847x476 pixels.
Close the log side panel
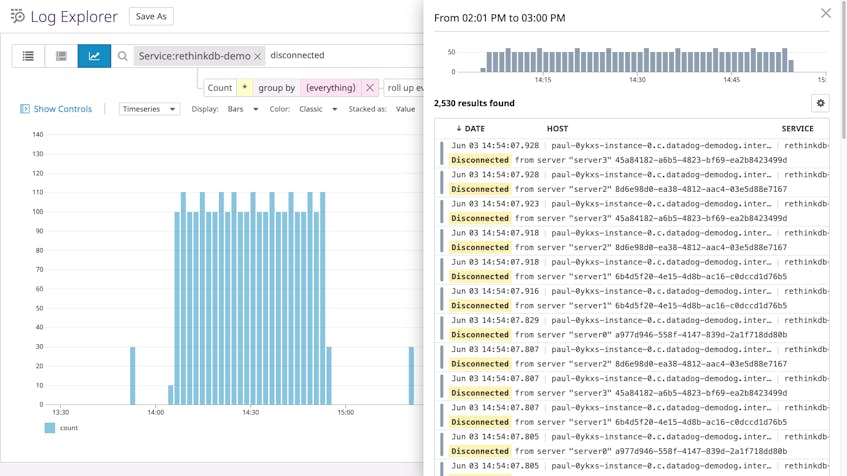coord(825,13)
